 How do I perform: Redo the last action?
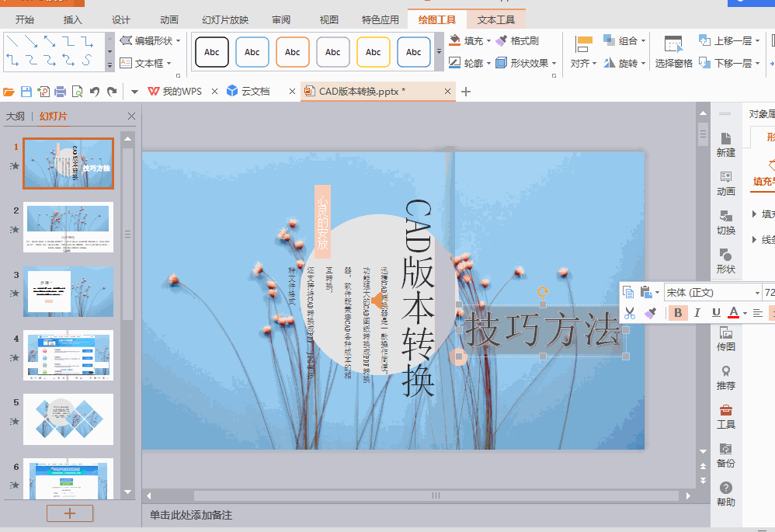[112, 92]
